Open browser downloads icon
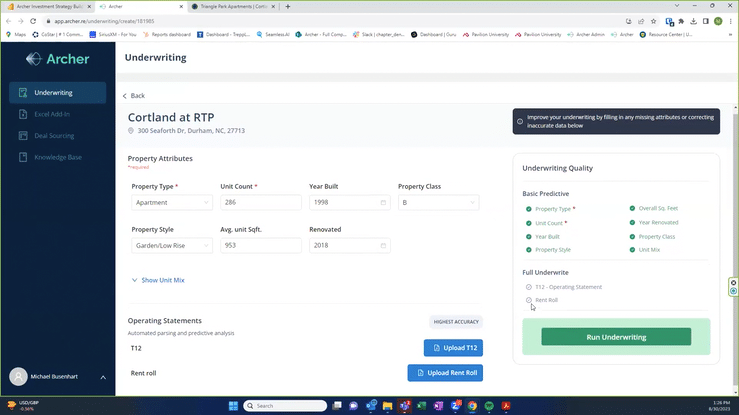The height and width of the screenshot is (415, 739). coord(693,21)
